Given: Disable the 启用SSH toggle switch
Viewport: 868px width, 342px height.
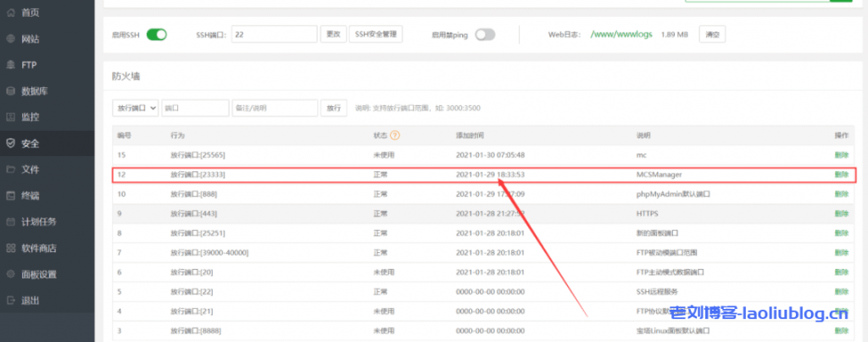Looking at the screenshot, I should click(157, 35).
